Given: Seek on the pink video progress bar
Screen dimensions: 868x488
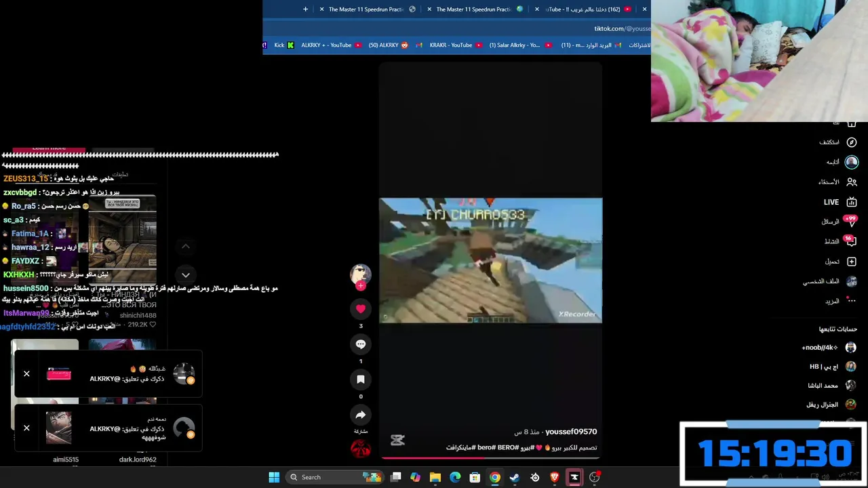Looking at the screenshot, I should click(x=490, y=458).
